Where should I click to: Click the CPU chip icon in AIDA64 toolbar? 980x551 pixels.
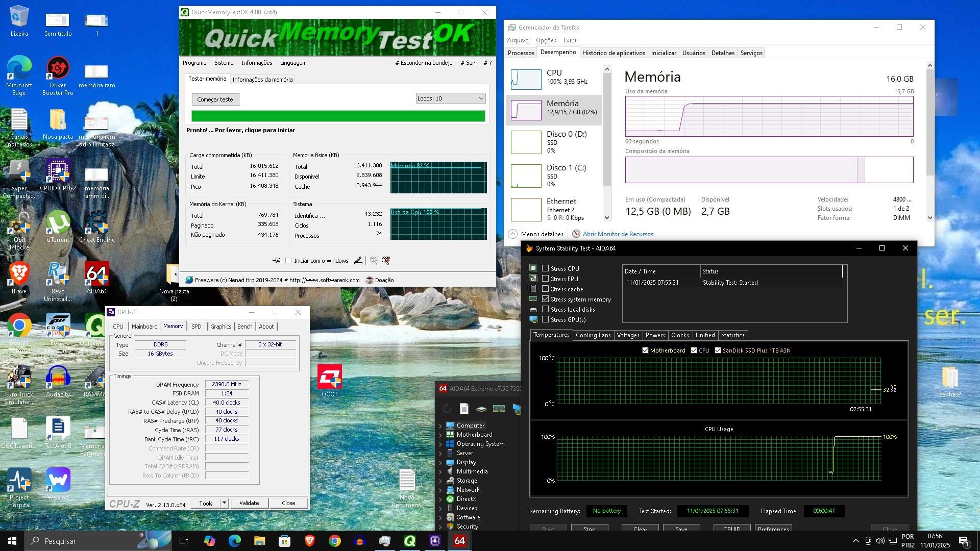(481, 409)
